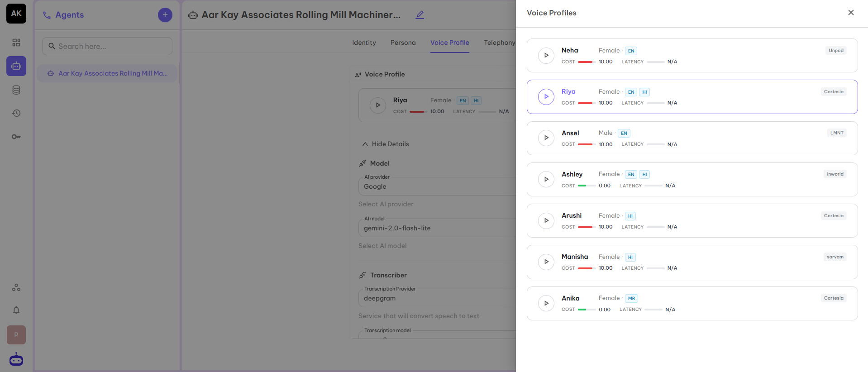The width and height of the screenshot is (868, 372).
Task: Open the dashboard grid icon in sidebar
Action: [16, 43]
